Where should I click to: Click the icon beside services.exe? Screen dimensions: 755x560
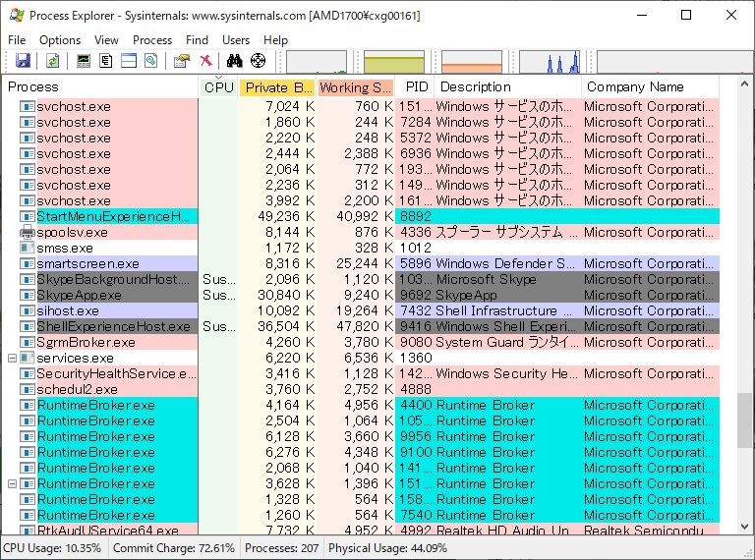[28, 358]
